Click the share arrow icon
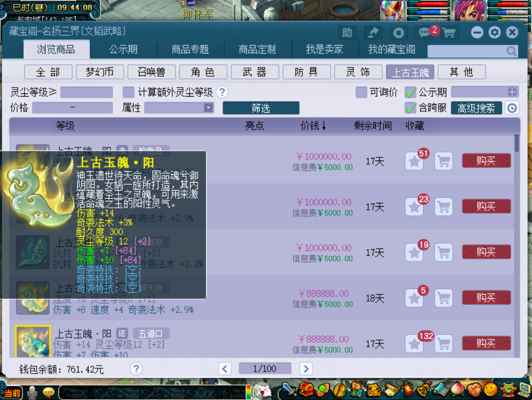Image resolution: width=532 pixels, height=400 pixels. pyautogui.click(x=373, y=32)
